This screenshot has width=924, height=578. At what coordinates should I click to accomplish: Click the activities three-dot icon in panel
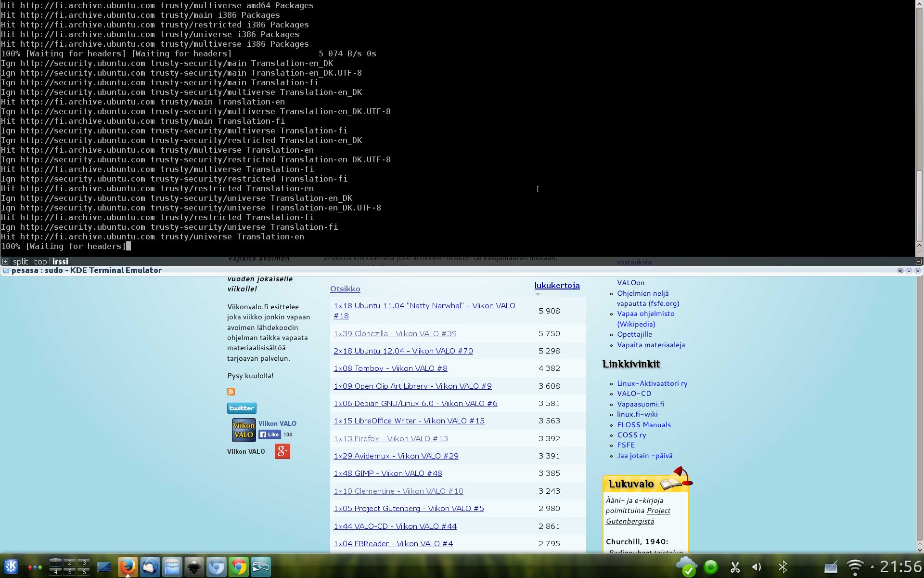(35, 567)
